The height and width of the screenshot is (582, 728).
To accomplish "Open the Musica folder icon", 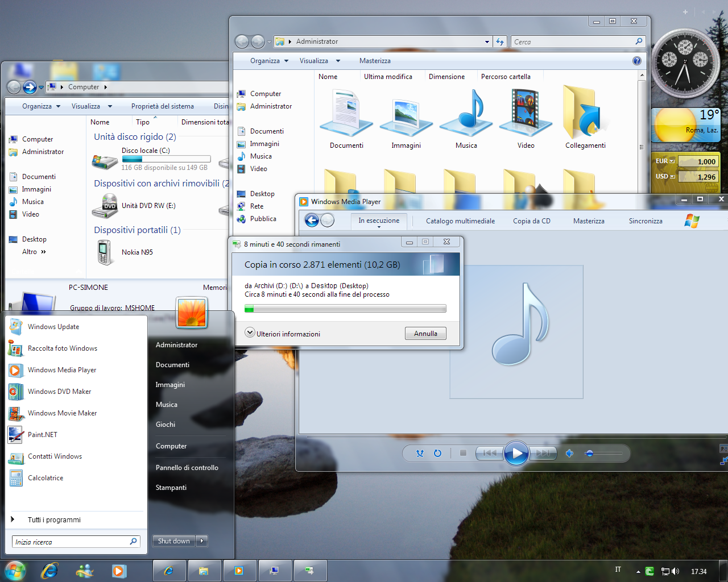I will (466, 118).
